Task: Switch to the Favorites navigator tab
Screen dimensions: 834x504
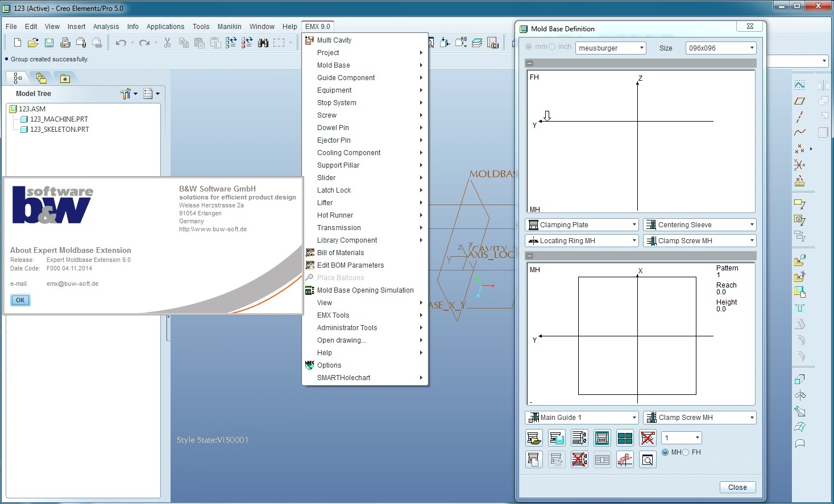Action: 65,78
